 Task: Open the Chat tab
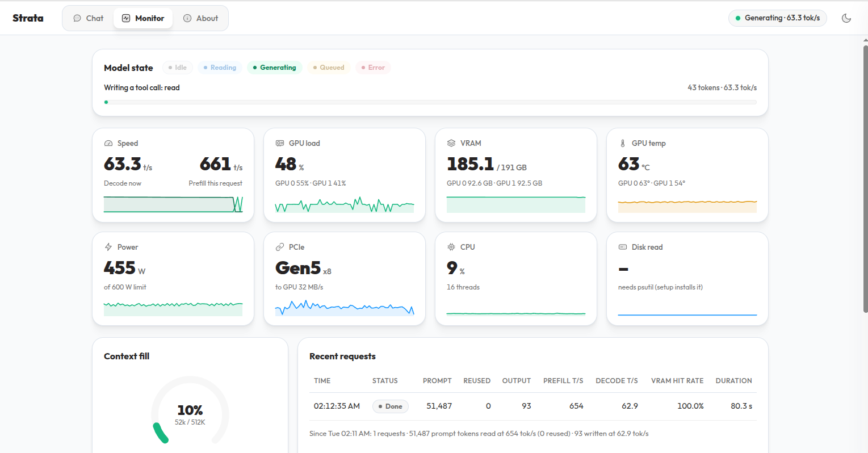[89, 18]
